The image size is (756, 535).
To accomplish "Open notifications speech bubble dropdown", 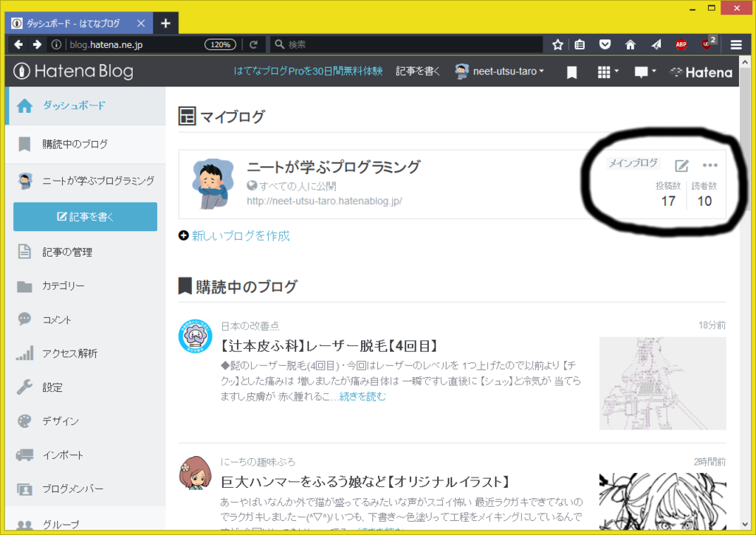I will pos(645,72).
